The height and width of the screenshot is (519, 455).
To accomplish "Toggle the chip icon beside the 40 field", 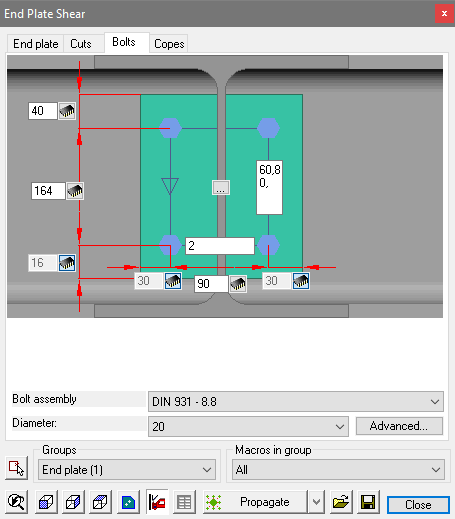I will coord(67,111).
